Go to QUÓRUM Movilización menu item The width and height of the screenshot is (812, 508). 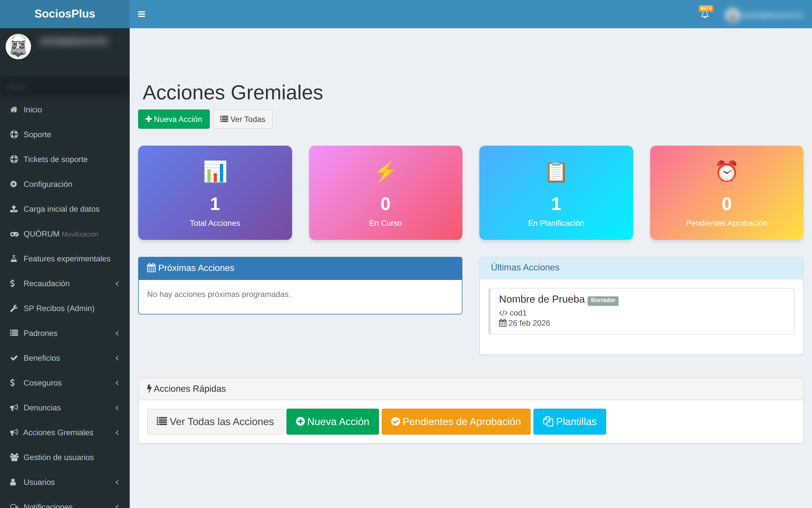[x=65, y=234]
